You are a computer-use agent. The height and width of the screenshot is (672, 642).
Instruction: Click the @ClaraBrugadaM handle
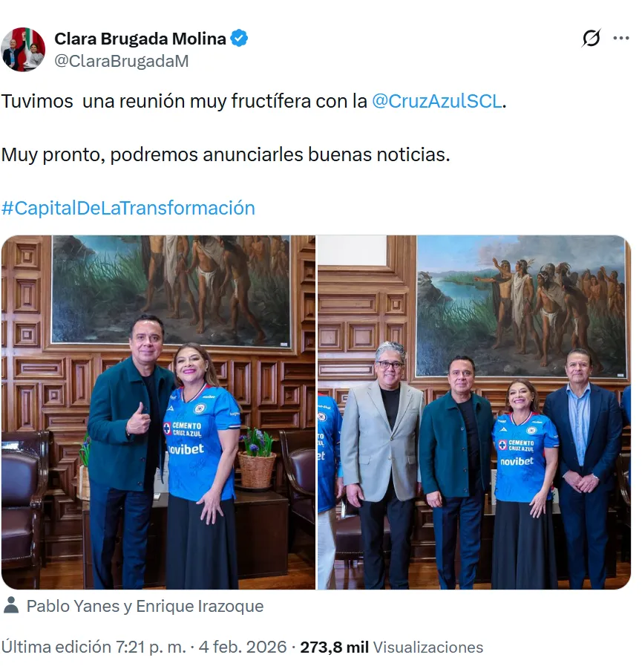[121, 62]
